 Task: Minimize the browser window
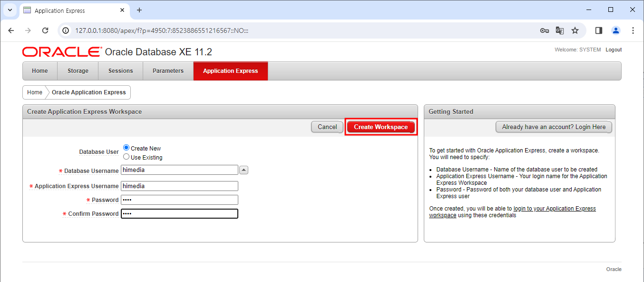(x=589, y=10)
